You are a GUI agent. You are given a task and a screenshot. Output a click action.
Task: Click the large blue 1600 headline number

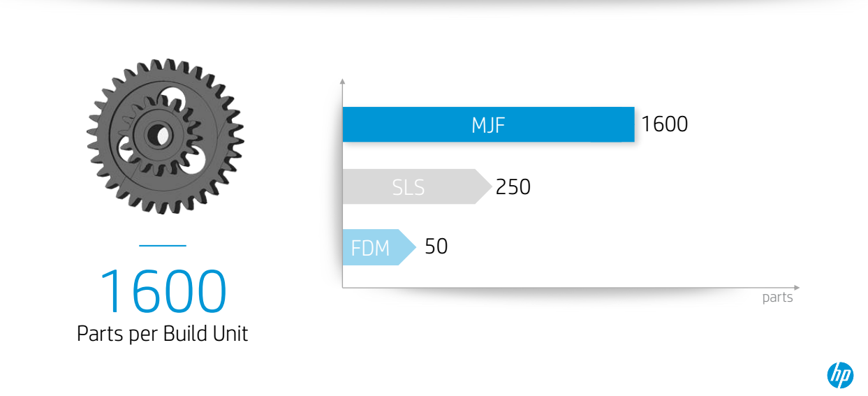163,291
